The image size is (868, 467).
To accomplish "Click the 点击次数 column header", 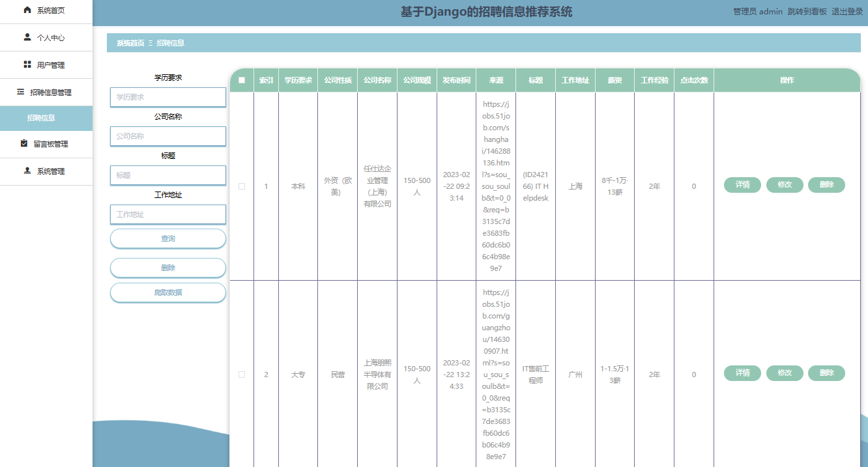I will point(694,80).
